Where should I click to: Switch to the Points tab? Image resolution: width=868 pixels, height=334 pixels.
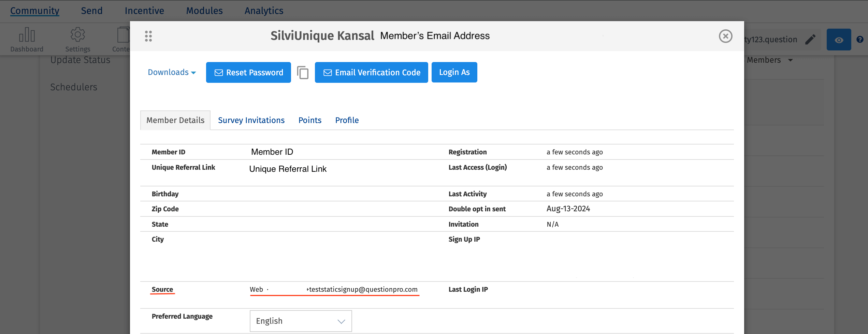pos(310,120)
